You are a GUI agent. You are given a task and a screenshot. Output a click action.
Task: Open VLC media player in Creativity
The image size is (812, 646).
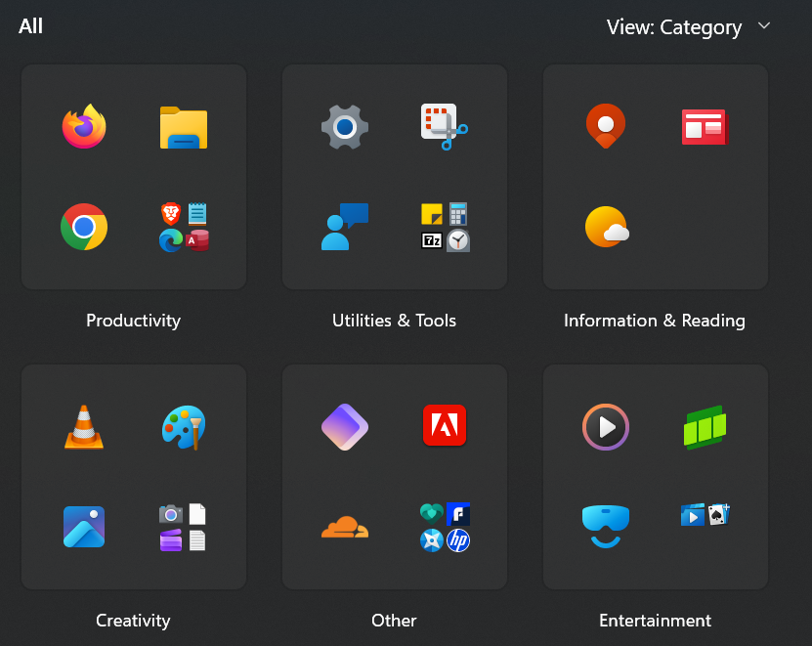point(84,427)
